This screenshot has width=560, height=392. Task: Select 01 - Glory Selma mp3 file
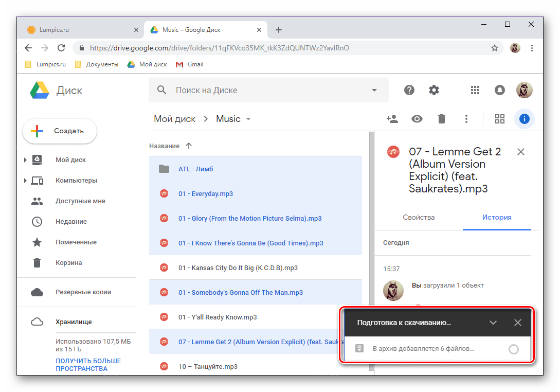pos(256,218)
